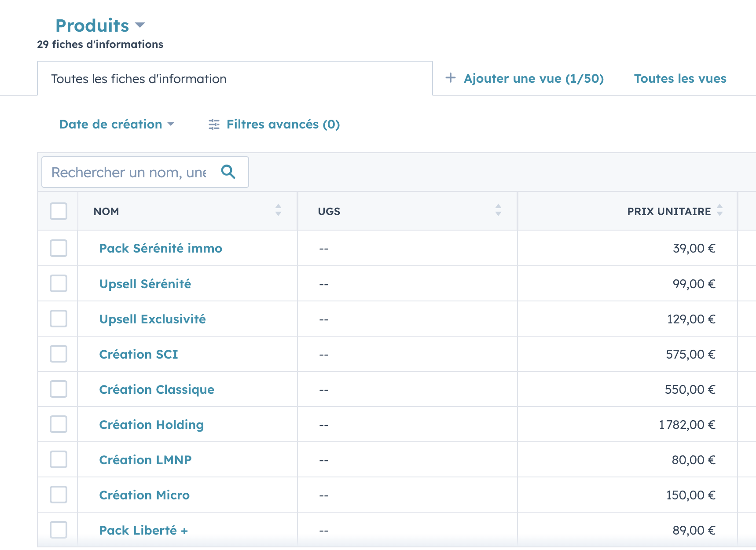Select all products with the header checkbox

(58, 212)
